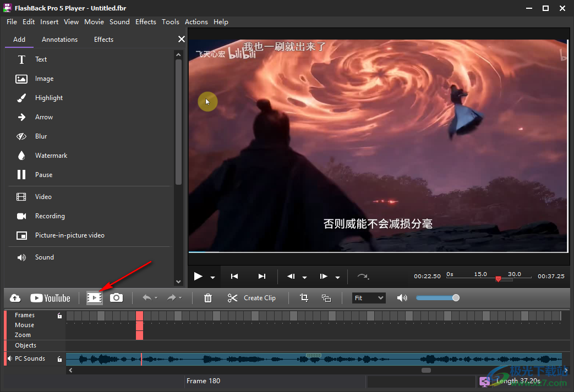Click the loop playback icon

click(363, 277)
